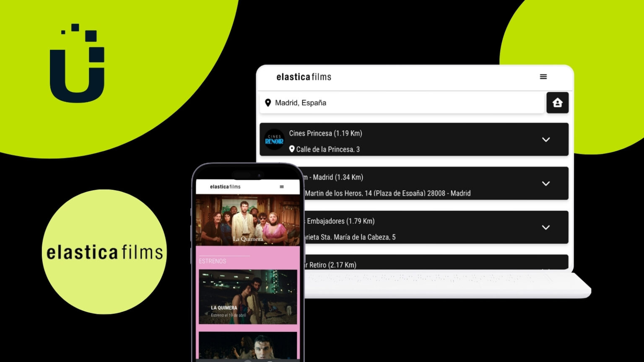The width and height of the screenshot is (644, 362).
Task: Open the hamburger menu on the laptop header
Action: click(543, 77)
